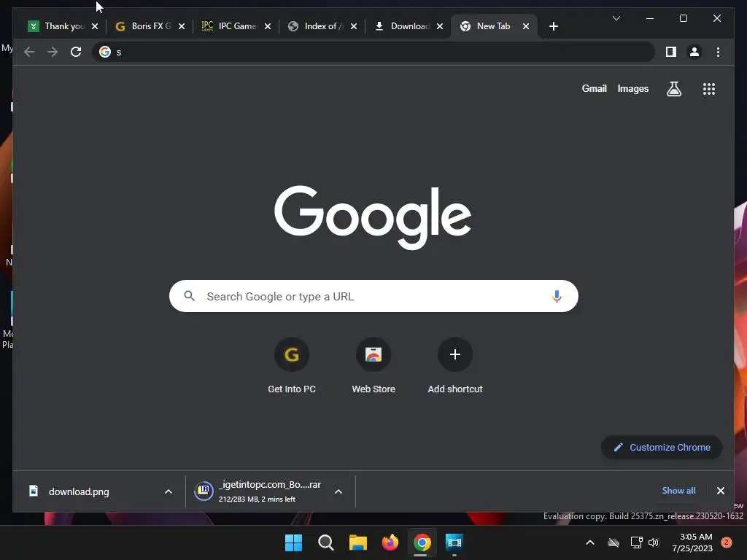Click the Add shortcut plus tile
Screen dimensions: 747x560
[455, 354]
